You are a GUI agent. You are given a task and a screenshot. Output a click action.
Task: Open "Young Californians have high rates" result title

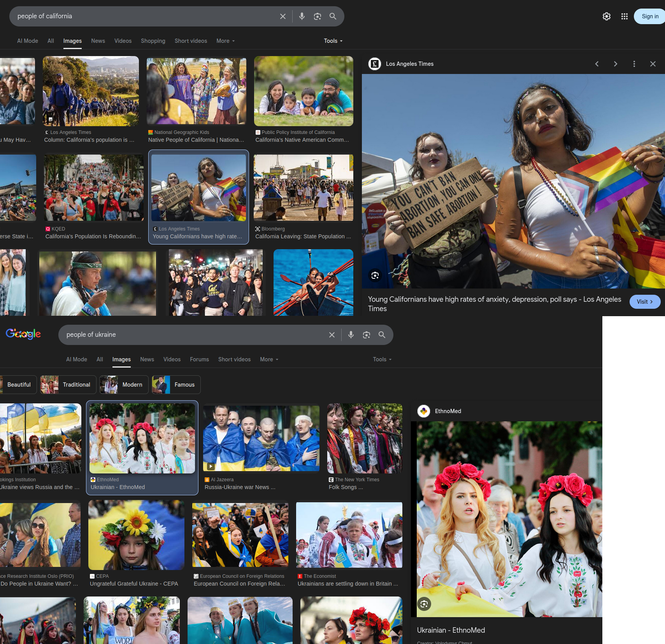pos(197,236)
